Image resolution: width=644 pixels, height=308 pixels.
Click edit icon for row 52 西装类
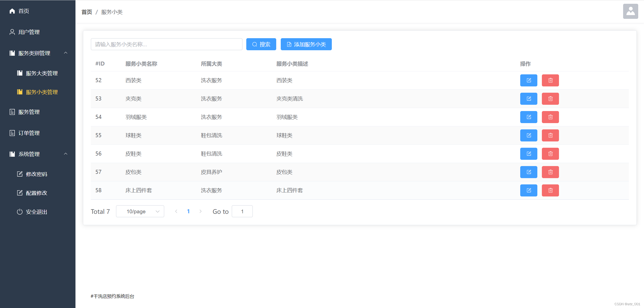click(529, 80)
